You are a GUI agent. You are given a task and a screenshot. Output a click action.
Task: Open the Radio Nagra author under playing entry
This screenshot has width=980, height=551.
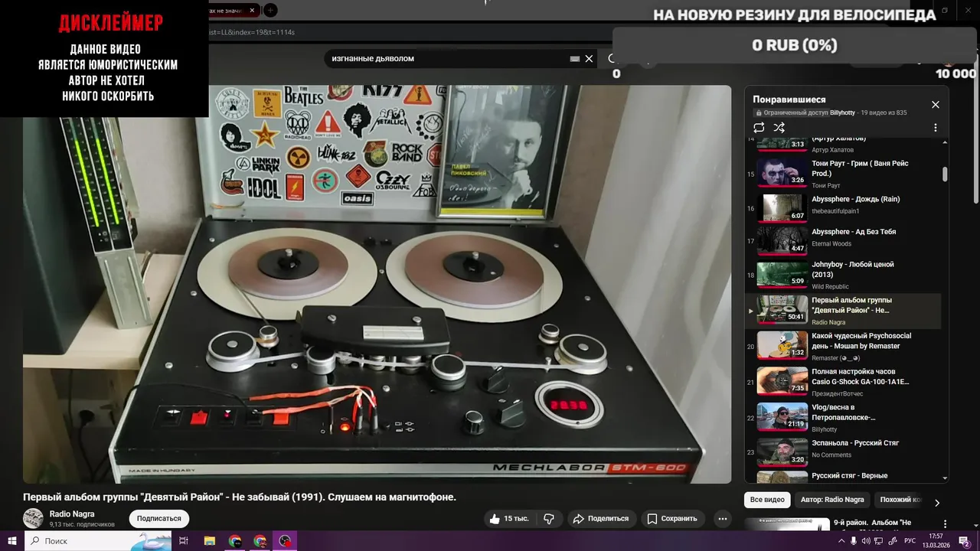pyautogui.click(x=828, y=322)
